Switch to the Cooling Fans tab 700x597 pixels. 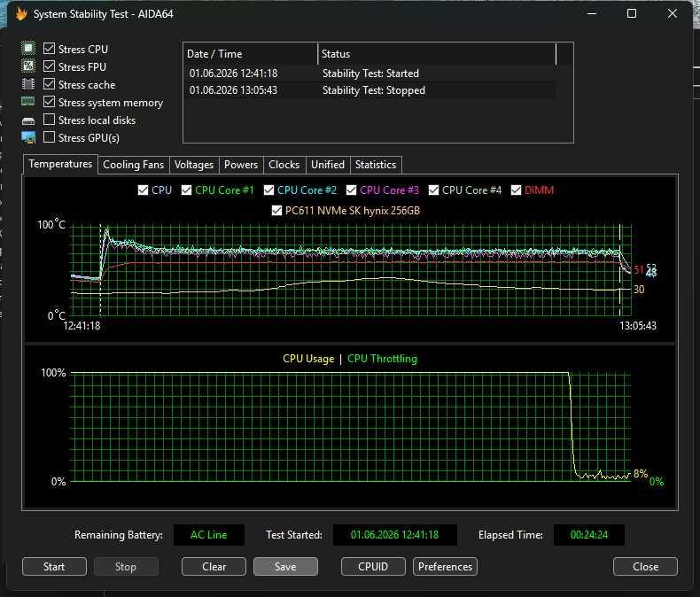click(x=134, y=165)
